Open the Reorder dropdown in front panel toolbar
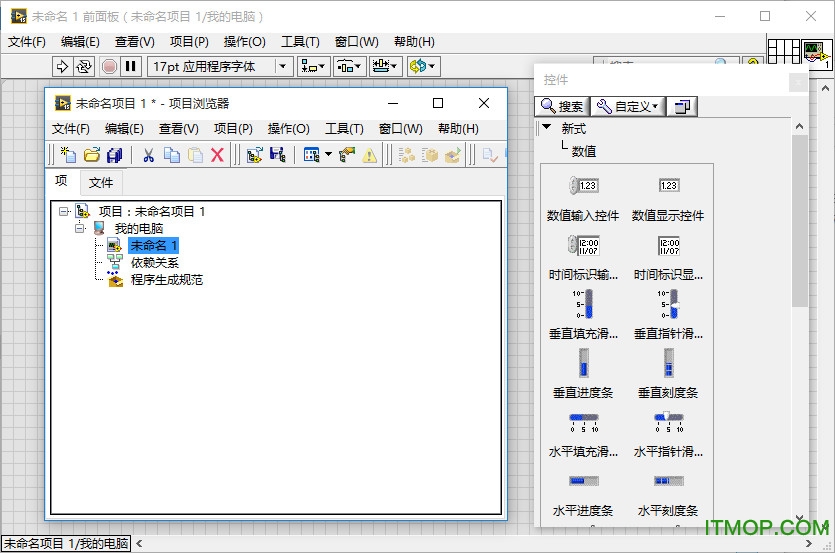This screenshot has height=553, width=835. [x=423, y=67]
